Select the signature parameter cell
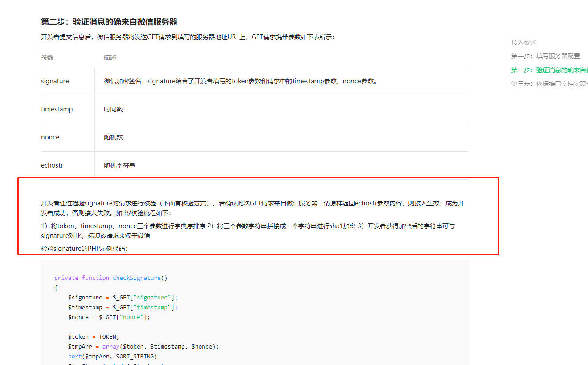Viewport: 588px width, 365px height. (68, 81)
